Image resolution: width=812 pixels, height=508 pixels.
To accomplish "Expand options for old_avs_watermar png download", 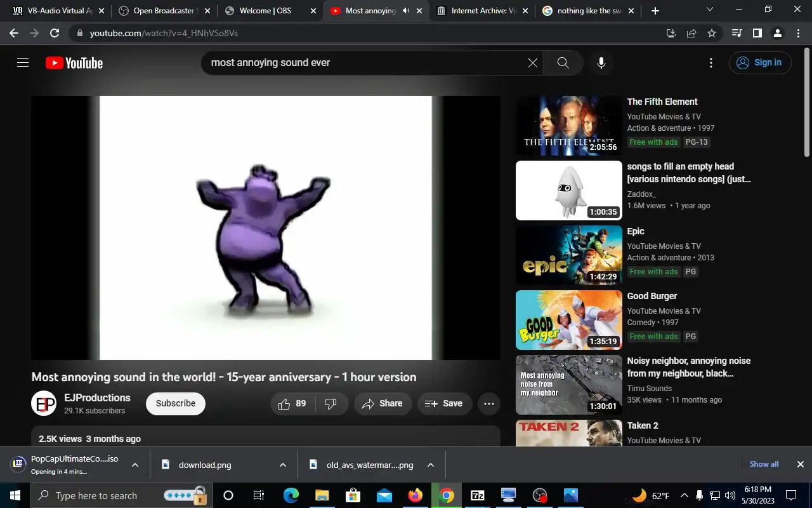I will (431, 465).
